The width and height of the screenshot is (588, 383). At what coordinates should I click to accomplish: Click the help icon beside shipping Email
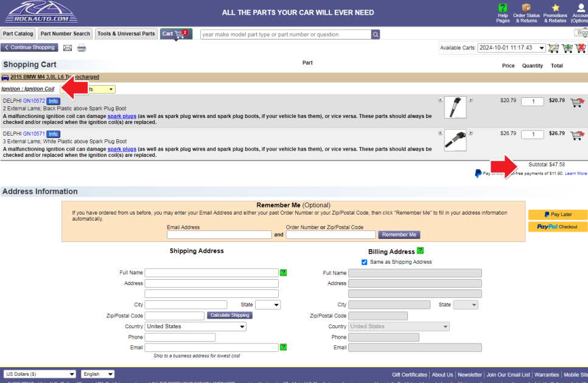point(283,347)
